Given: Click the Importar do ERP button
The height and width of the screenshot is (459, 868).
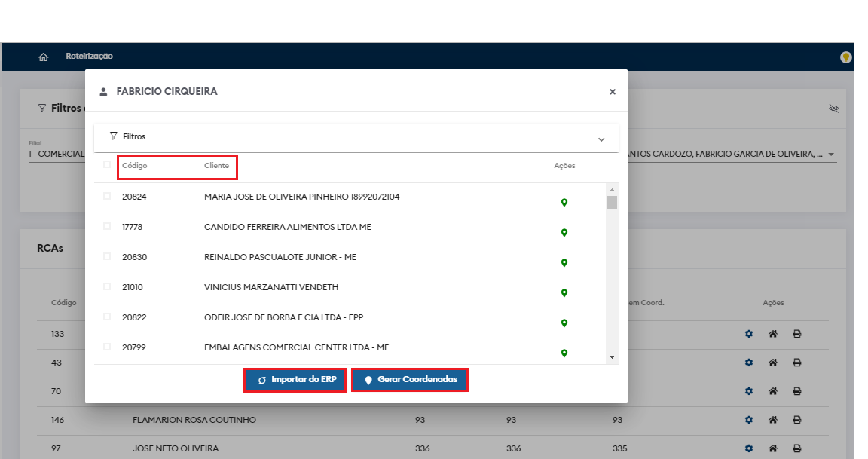Looking at the screenshot, I should pyautogui.click(x=295, y=380).
